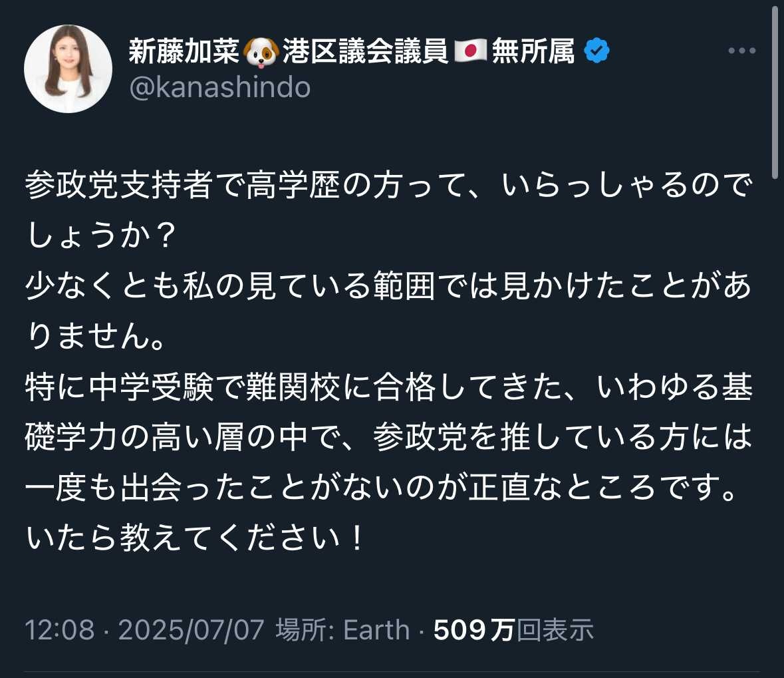The image size is (784, 678).
Task: Click the 12:08 timestamp
Action: (x=60, y=629)
